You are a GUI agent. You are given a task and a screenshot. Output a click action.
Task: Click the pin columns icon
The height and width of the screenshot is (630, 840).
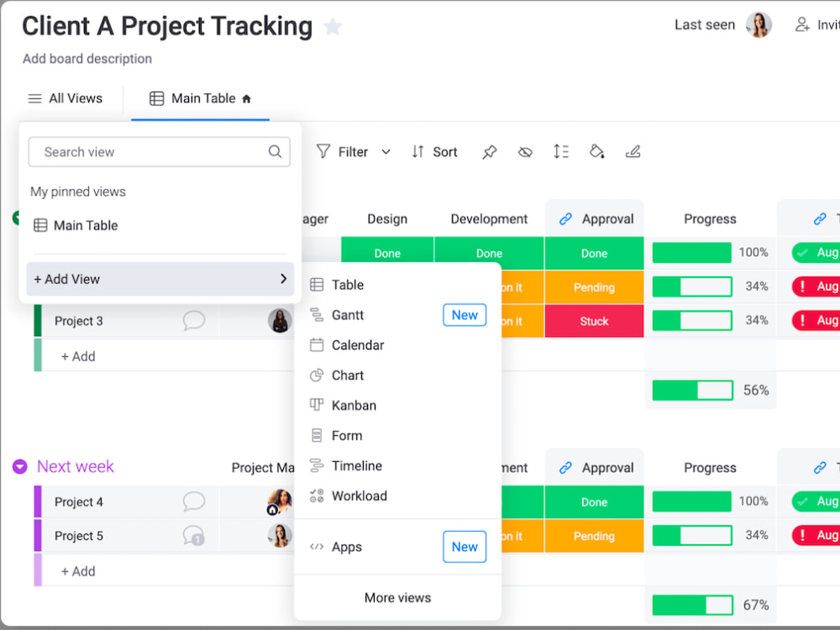(489, 152)
